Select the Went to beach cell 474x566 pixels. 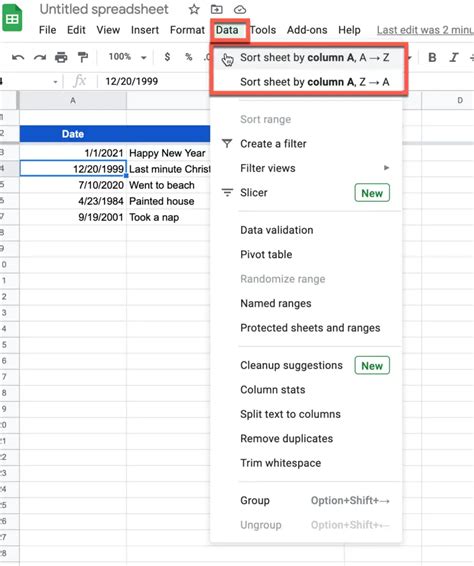pyautogui.click(x=168, y=185)
